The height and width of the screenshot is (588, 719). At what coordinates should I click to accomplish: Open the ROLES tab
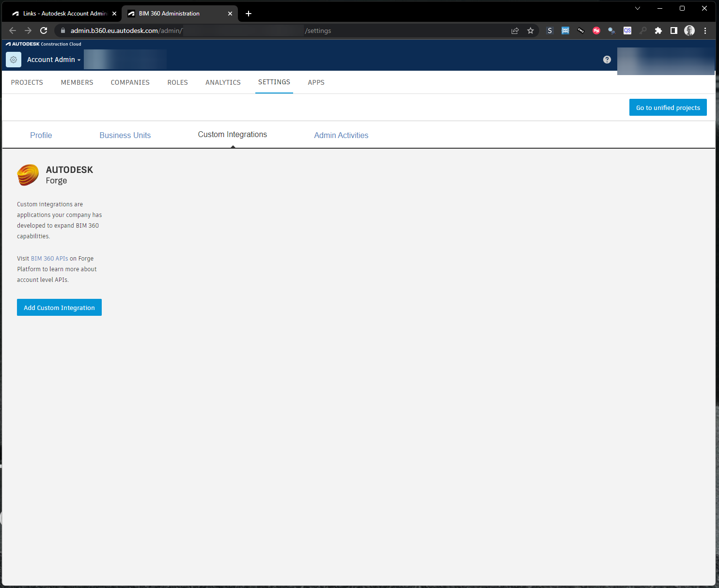tap(178, 82)
